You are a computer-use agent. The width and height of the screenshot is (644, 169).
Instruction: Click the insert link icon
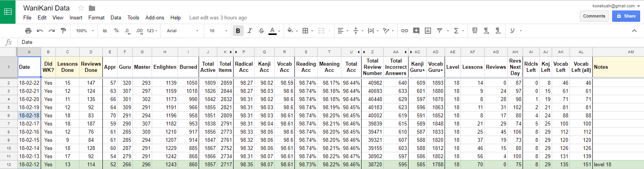click(x=404, y=31)
